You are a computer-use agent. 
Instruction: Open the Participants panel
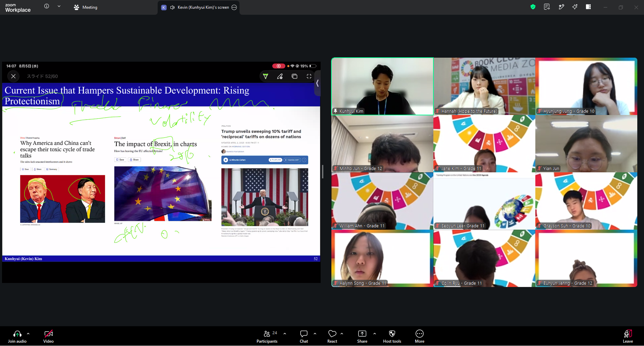coord(267,337)
